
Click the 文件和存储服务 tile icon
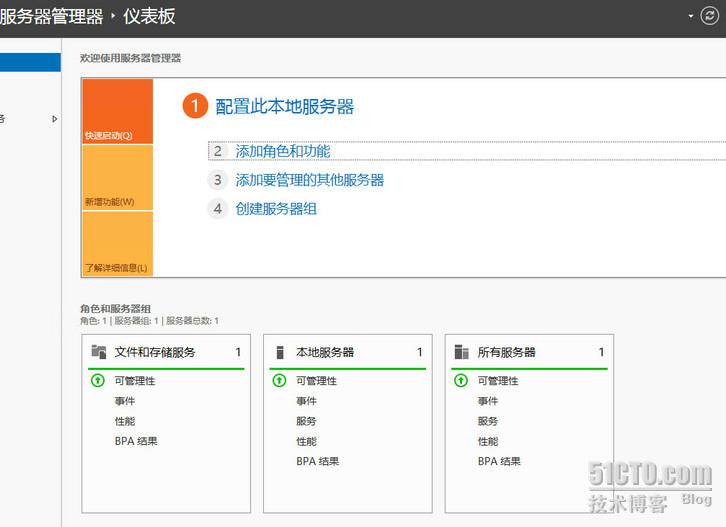[98, 352]
